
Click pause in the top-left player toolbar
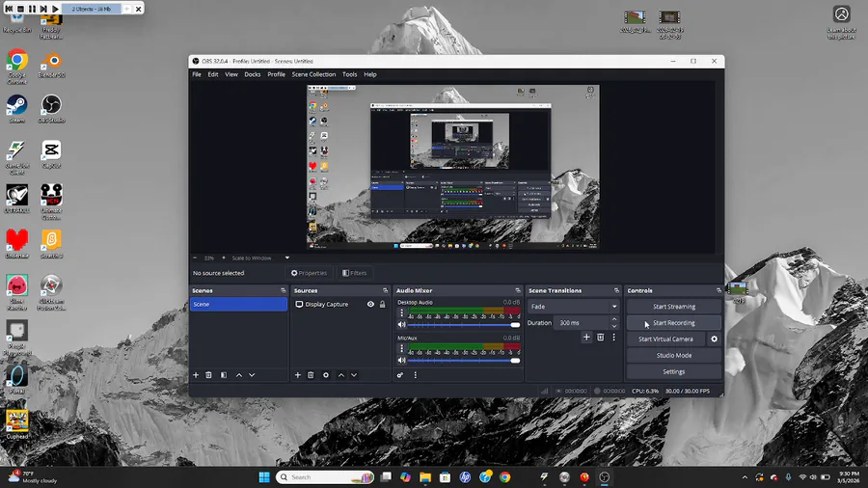(32, 9)
